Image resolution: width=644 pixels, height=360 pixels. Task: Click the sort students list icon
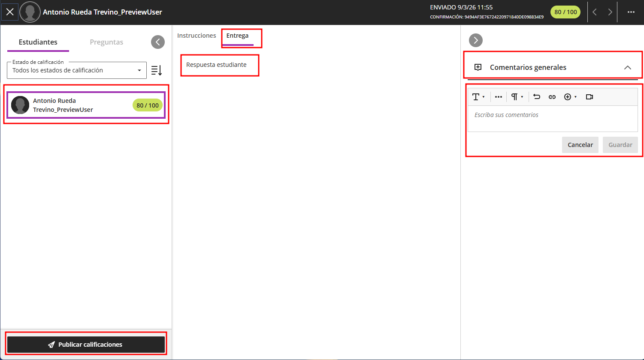(157, 70)
